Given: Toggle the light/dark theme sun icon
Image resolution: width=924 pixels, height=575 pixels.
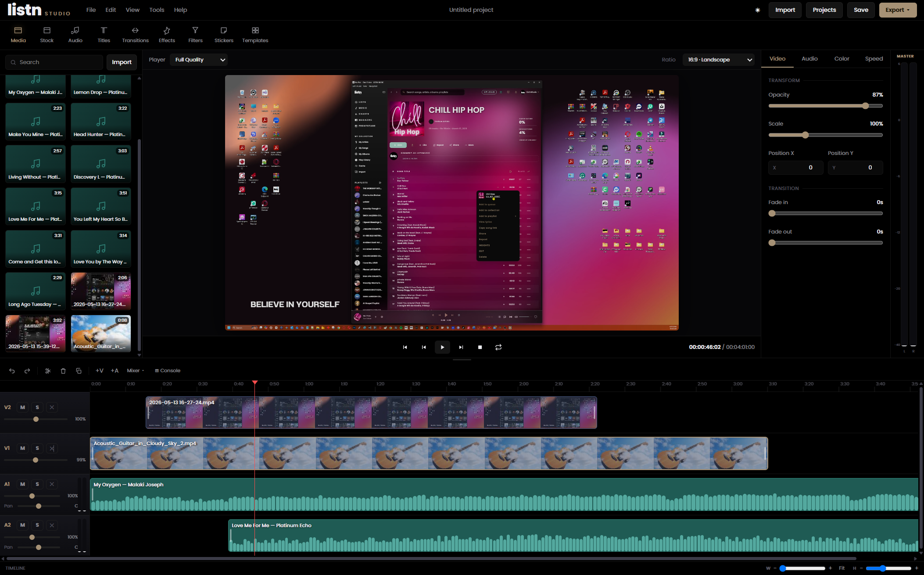Looking at the screenshot, I should point(757,10).
